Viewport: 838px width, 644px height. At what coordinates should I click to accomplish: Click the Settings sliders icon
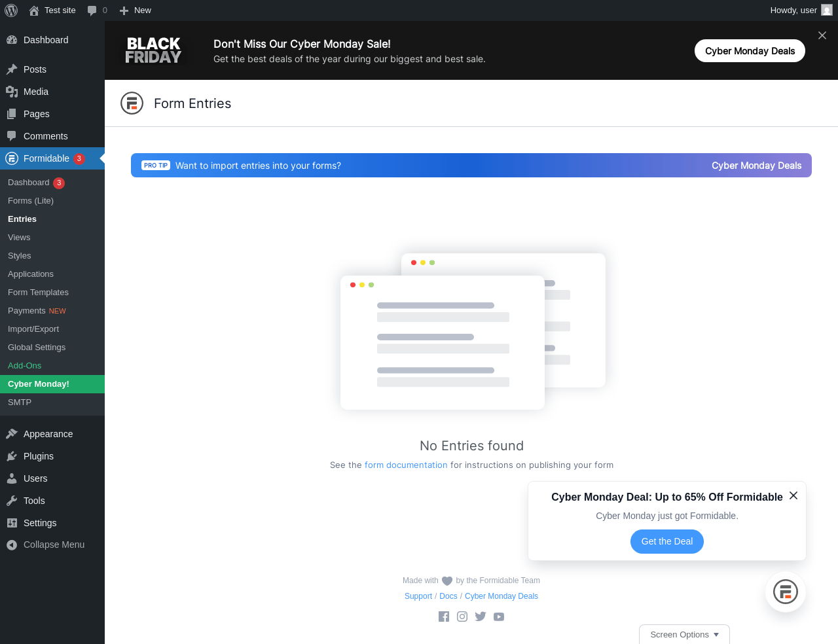(12, 523)
